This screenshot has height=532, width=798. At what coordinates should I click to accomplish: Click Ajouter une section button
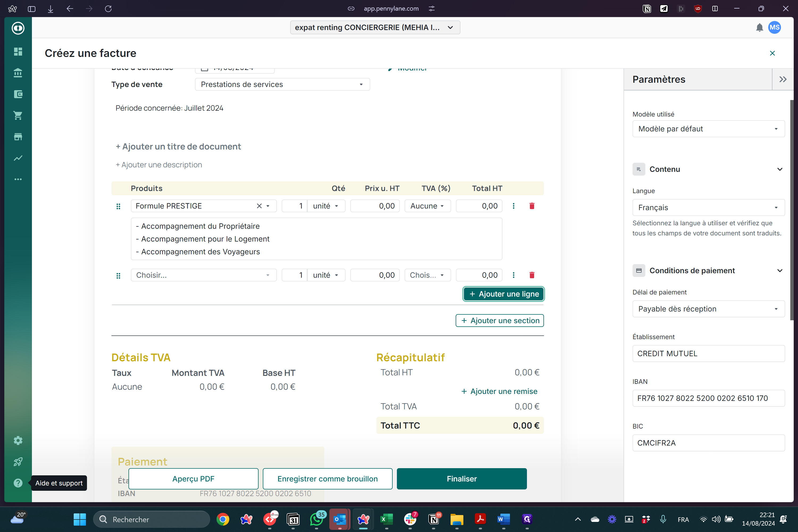pyautogui.click(x=500, y=321)
